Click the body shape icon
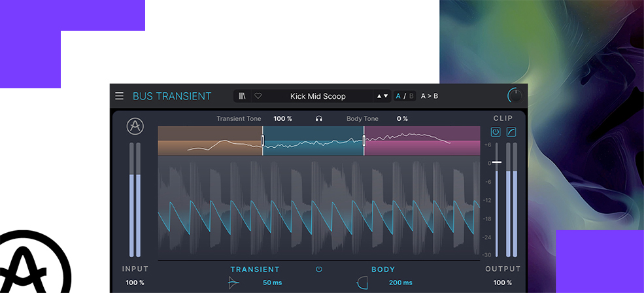Image resolution: width=644 pixels, height=293 pixels. click(362, 283)
